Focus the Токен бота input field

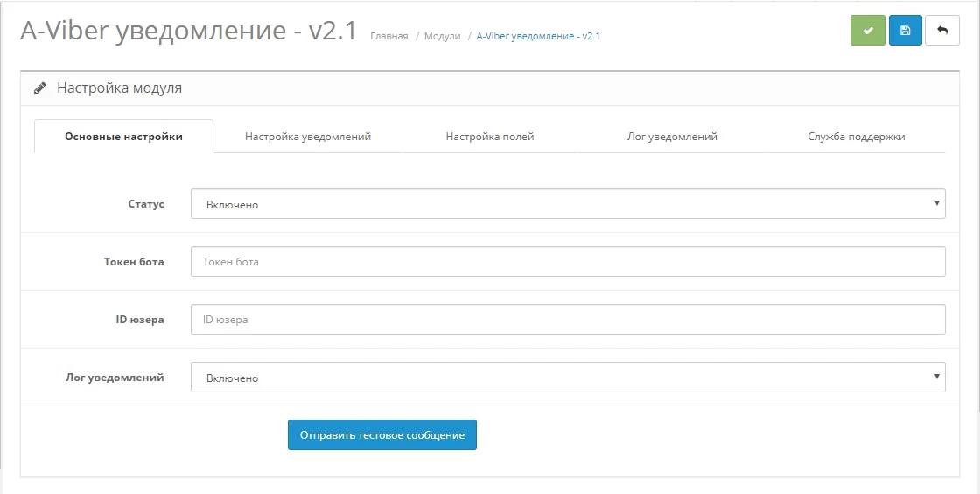click(568, 261)
